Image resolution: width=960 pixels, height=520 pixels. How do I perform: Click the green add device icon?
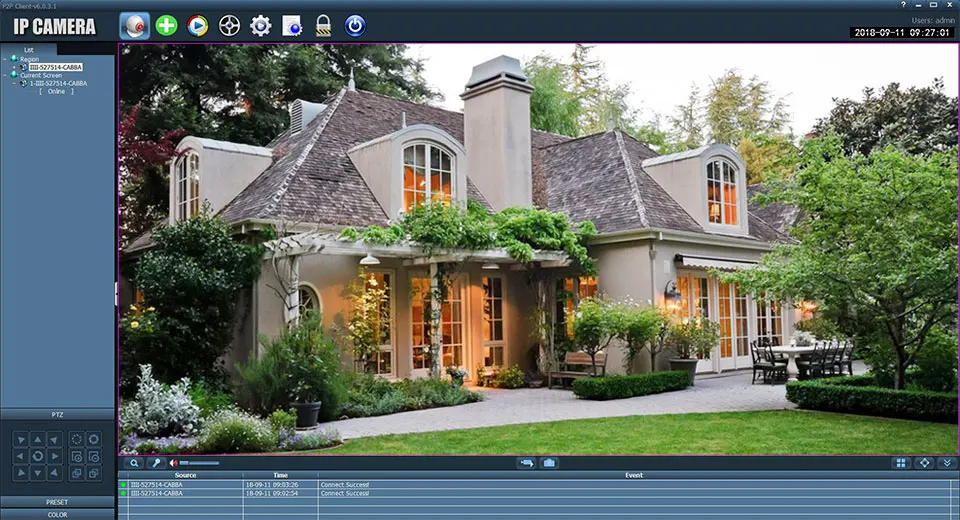coord(166,25)
